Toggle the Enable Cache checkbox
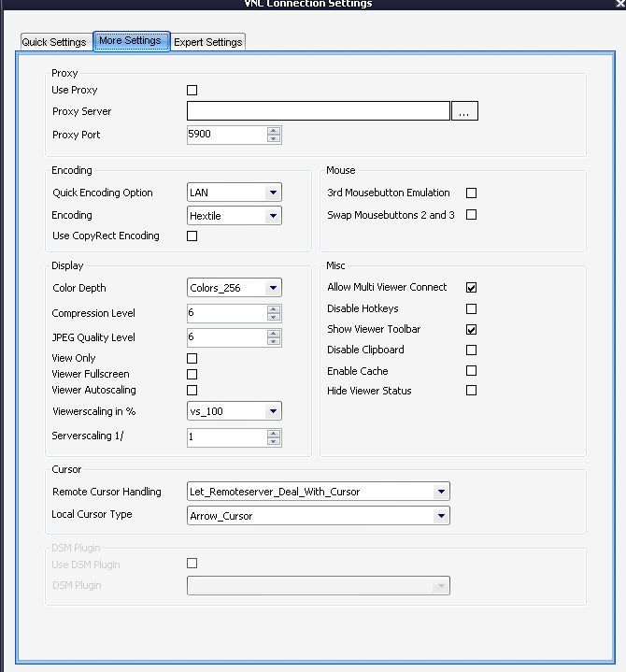626x672 pixels. pyautogui.click(x=471, y=371)
